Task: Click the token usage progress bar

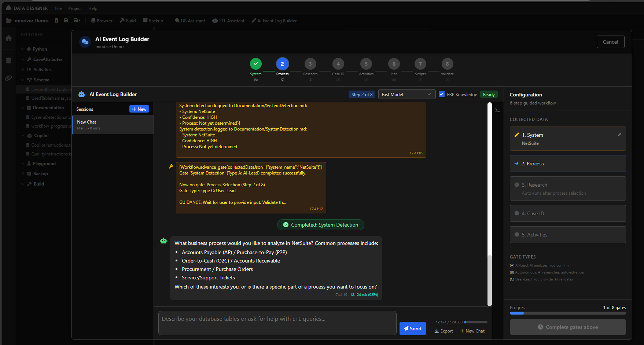Action: click(475, 322)
